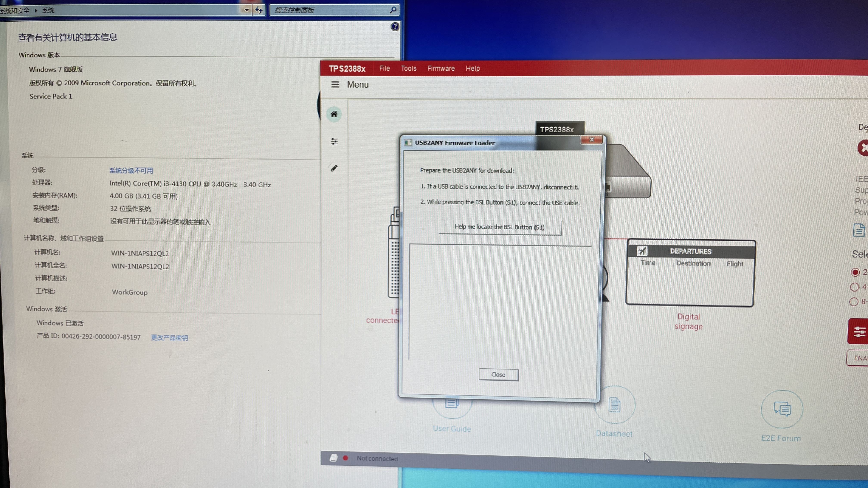This screenshot has height=488, width=868.
Task: Open the Tools menu
Action: coord(408,68)
